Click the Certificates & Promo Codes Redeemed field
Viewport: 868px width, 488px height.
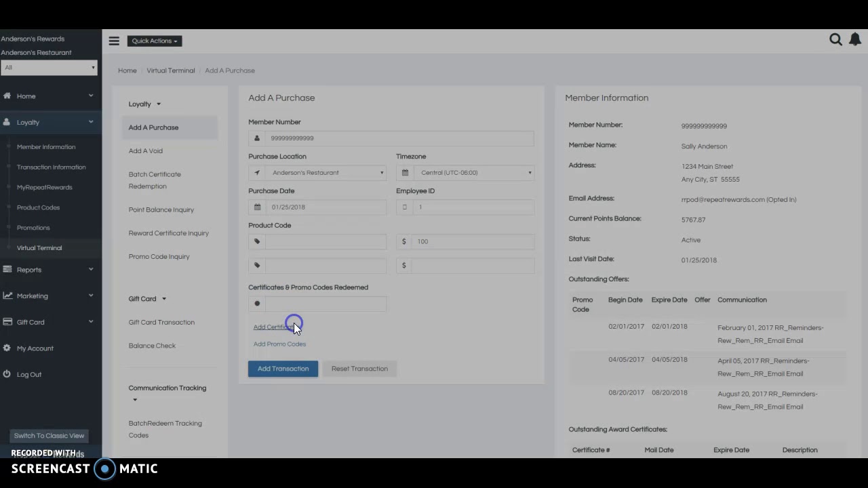(325, 304)
